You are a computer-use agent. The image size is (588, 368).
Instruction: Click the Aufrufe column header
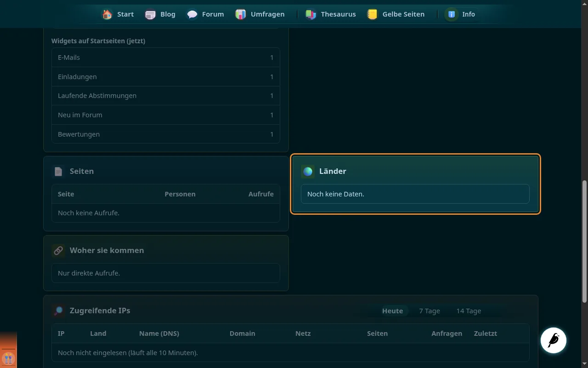coord(261,194)
